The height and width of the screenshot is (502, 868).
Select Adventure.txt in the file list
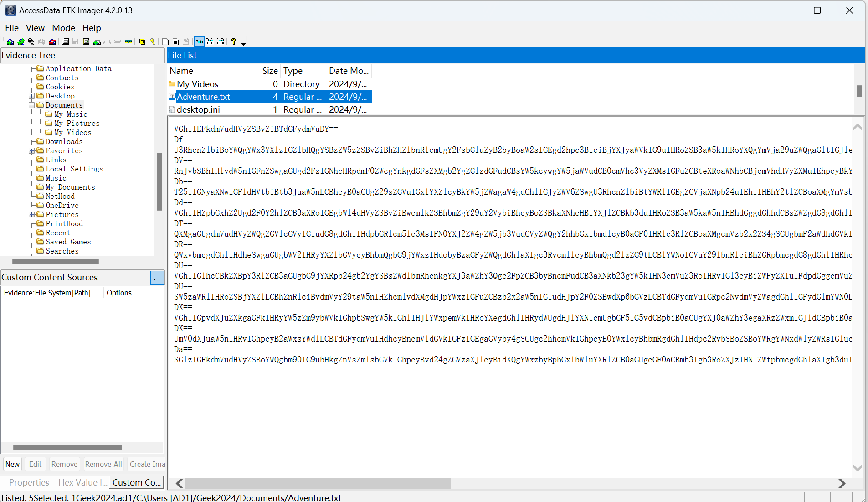(270, 97)
